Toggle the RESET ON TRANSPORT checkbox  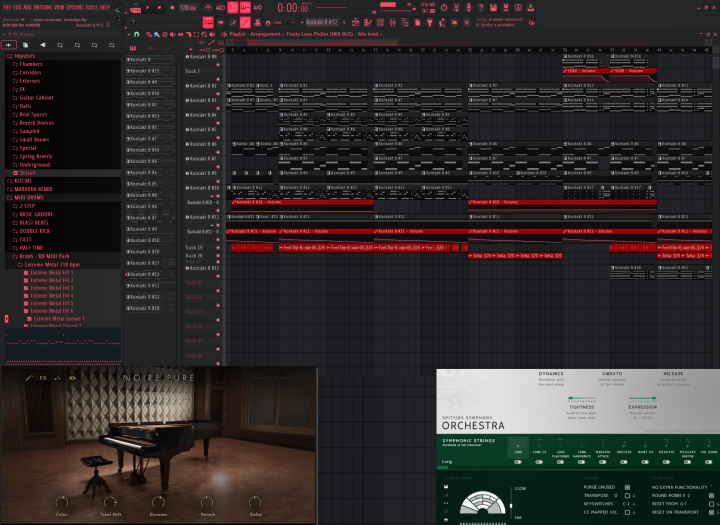[x=711, y=512]
